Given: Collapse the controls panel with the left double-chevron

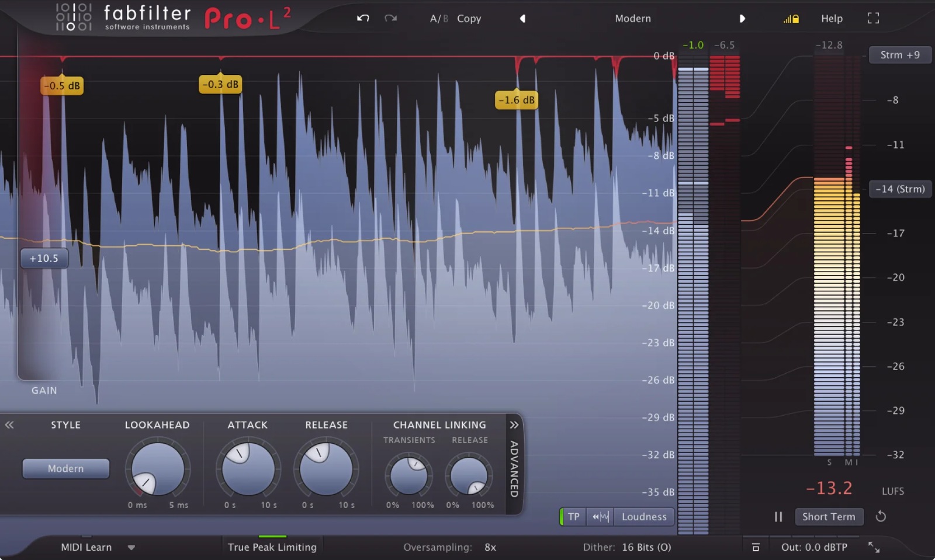Looking at the screenshot, I should (x=9, y=425).
